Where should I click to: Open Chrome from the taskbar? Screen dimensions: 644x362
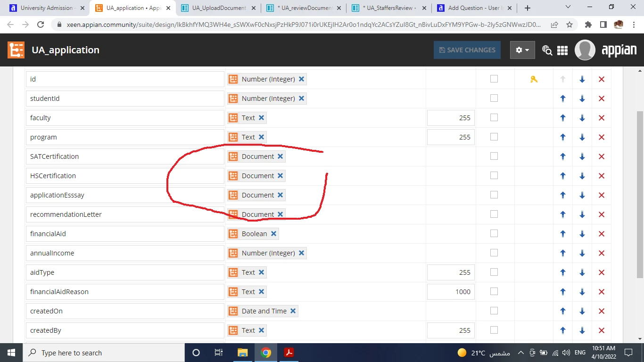[x=266, y=353]
